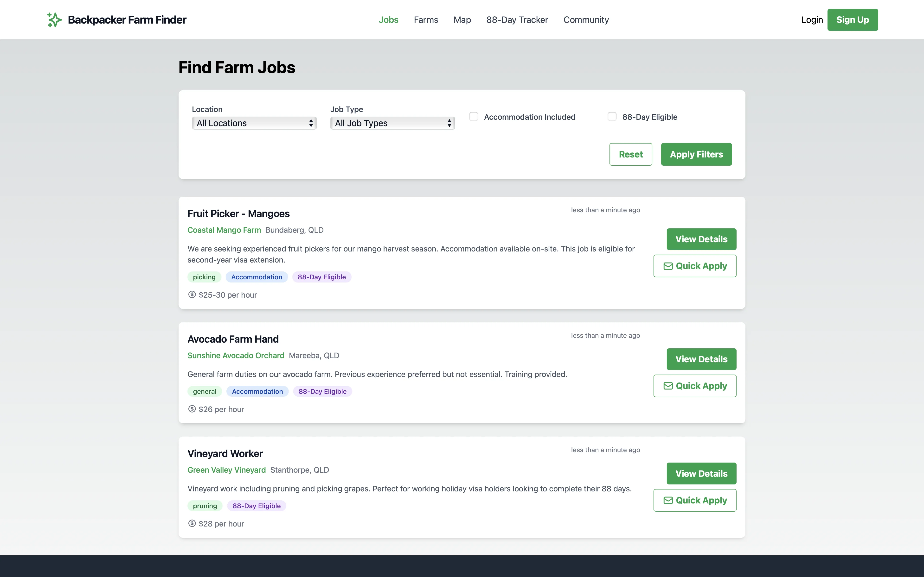924x577 pixels.
Task: Enable the 88-Day Eligible filter checkbox
Action: pos(612,116)
